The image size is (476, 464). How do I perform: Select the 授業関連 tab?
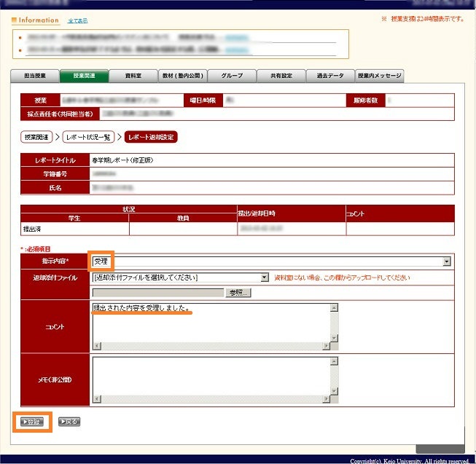coord(84,76)
